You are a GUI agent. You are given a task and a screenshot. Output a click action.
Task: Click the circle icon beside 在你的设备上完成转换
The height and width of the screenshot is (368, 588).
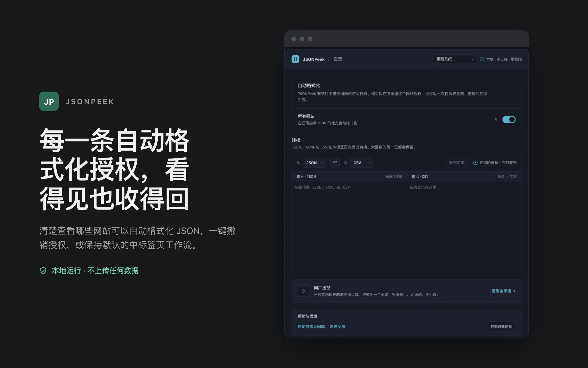click(475, 163)
